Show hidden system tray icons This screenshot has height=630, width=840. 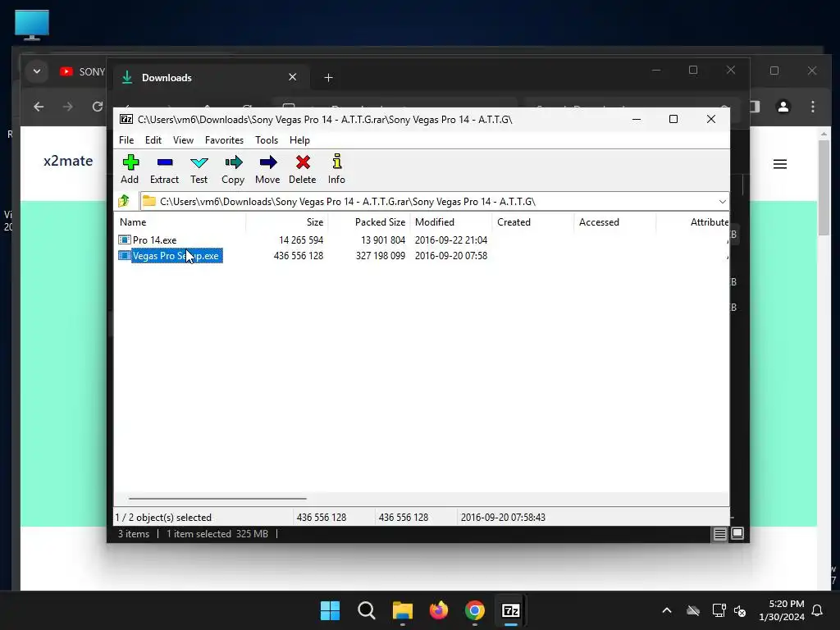(x=667, y=610)
